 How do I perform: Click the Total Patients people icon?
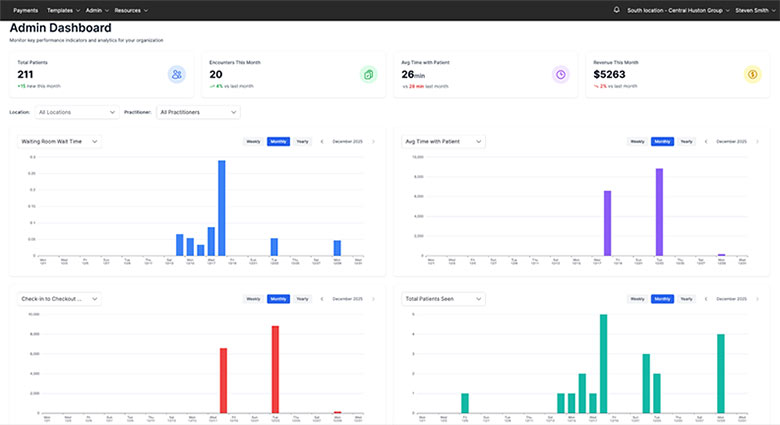click(x=177, y=74)
